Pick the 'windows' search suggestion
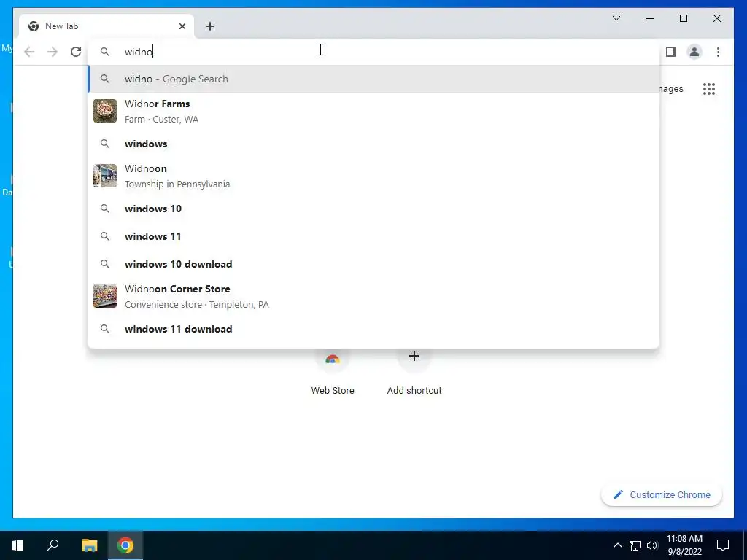Viewport: 747px width, 560px height. pos(373,144)
